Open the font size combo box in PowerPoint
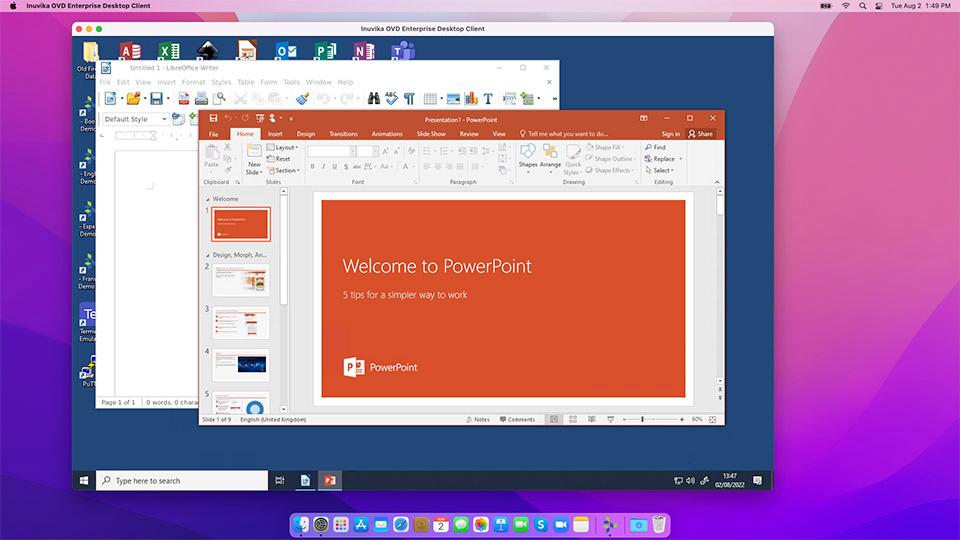 (x=367, y=151)
